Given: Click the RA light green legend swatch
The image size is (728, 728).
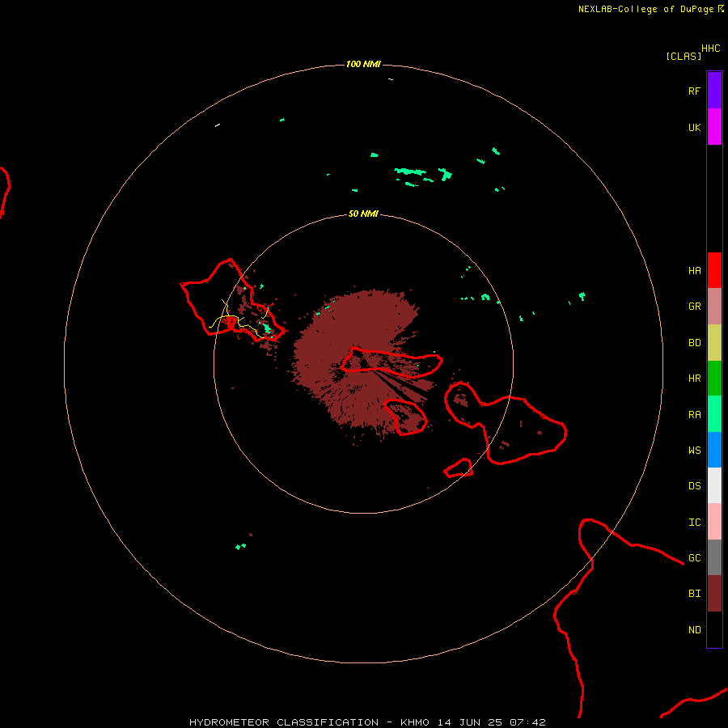Looking at the screenshot, I should click(x=714, y=414).
